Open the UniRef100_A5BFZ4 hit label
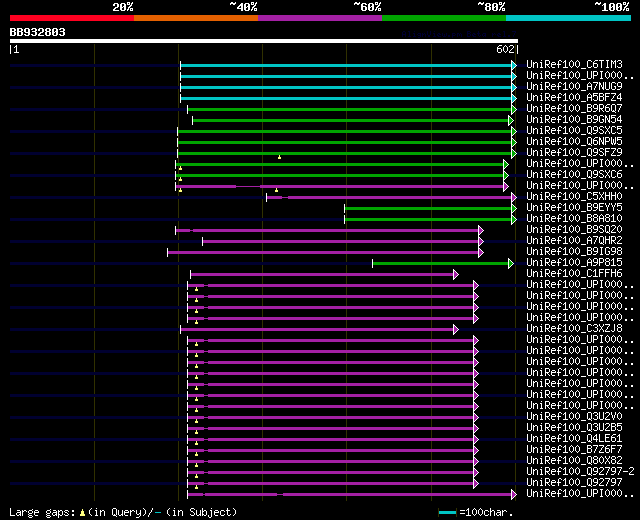 tap(574, 98)
